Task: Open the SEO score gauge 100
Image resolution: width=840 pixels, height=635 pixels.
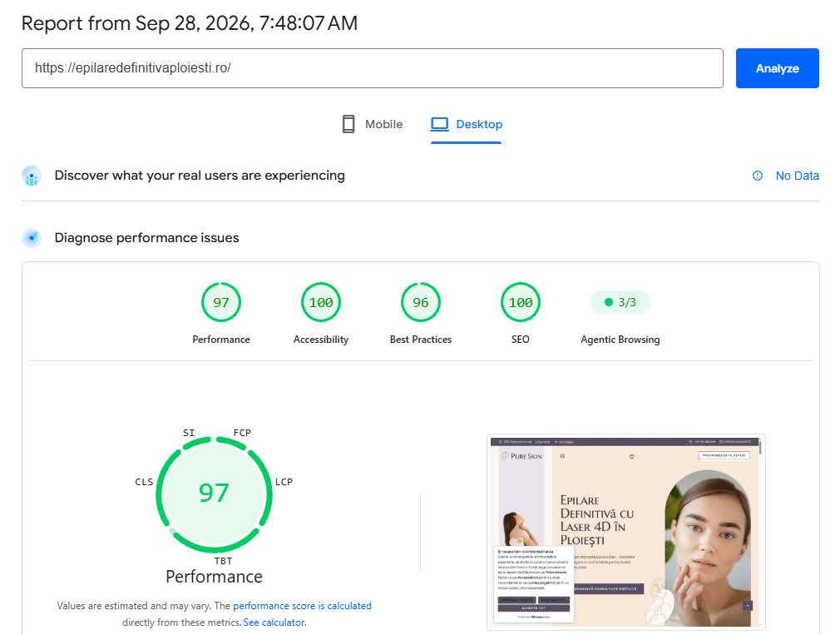Action: [520, 302]
